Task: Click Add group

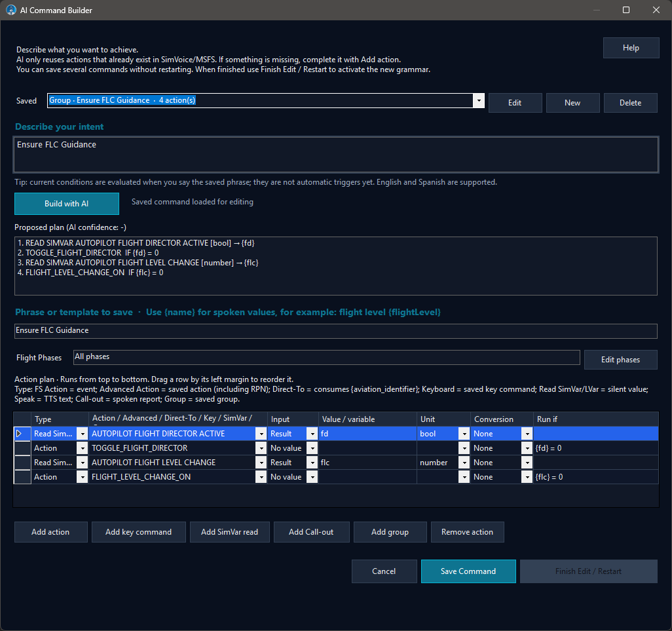Action: click(x=390, y=532)
